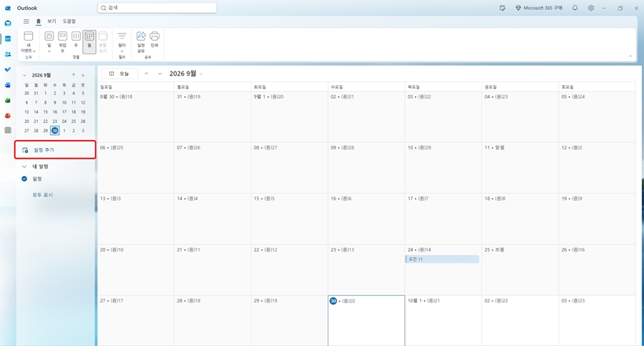
Task: Select the 19 • (음)9 day cell
Action: pyautogui.click(x=597, y=219)
